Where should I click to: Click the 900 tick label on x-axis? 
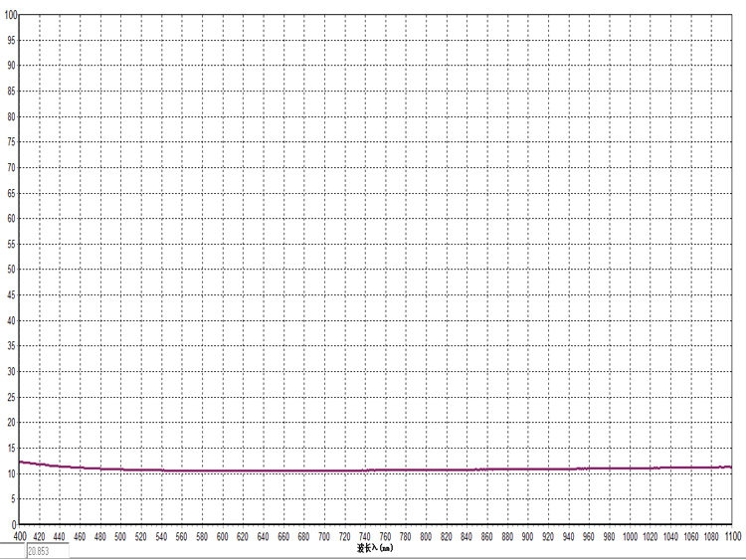point(527,536)
